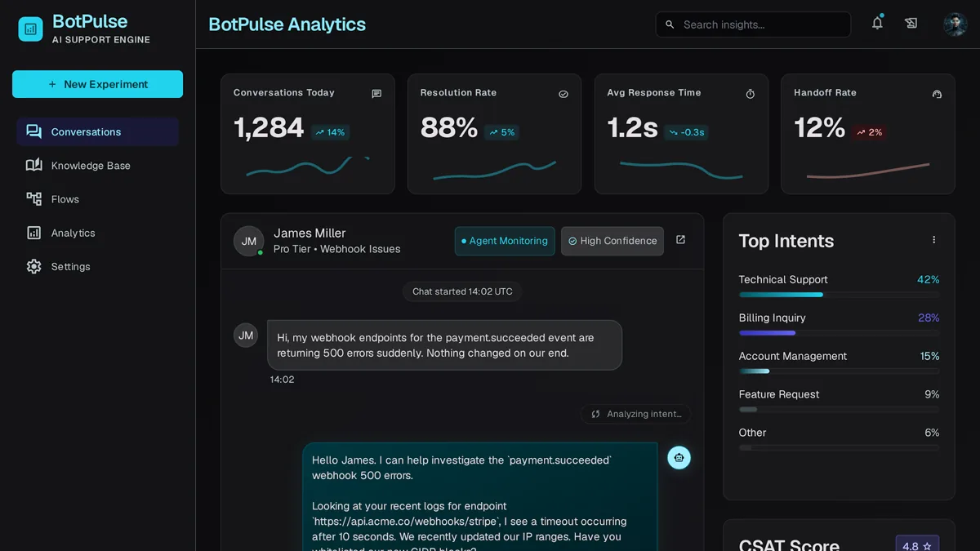Viewport: 980px width, 551px height.
Task: Click the bot avatar icon
Action: (679, 458)
